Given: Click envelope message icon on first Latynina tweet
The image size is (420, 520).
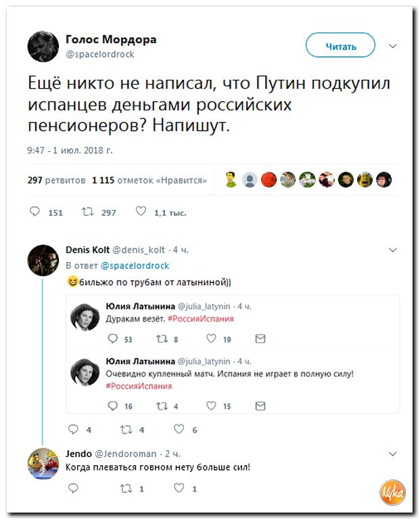Looking at the screenshot, I should (x=260, y=339).
